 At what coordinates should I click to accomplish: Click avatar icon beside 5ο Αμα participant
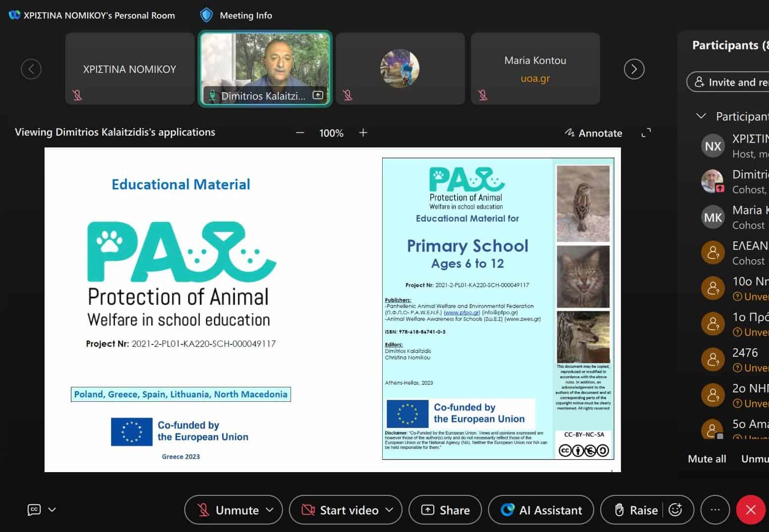pyautogui.click(x=713, y=429)
